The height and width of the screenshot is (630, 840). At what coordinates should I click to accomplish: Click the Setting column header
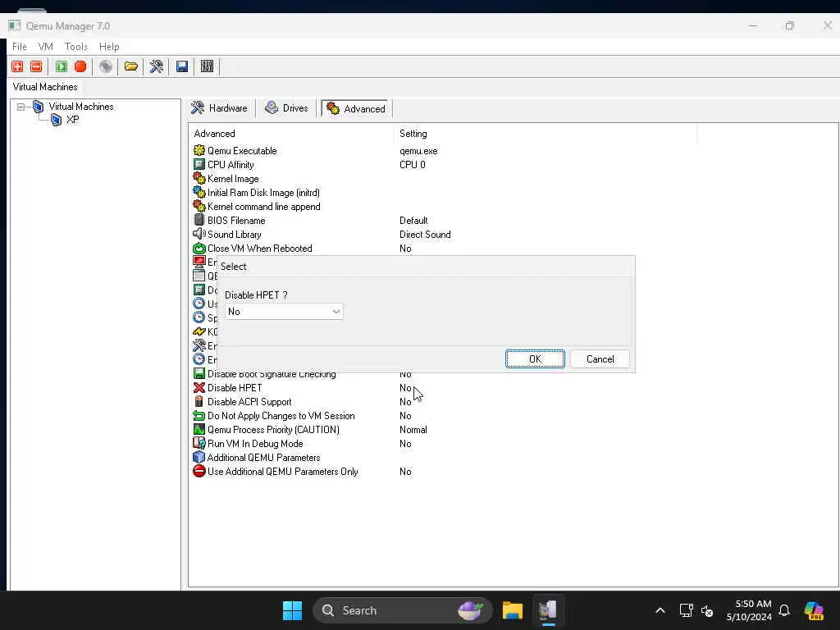point(546,134)
